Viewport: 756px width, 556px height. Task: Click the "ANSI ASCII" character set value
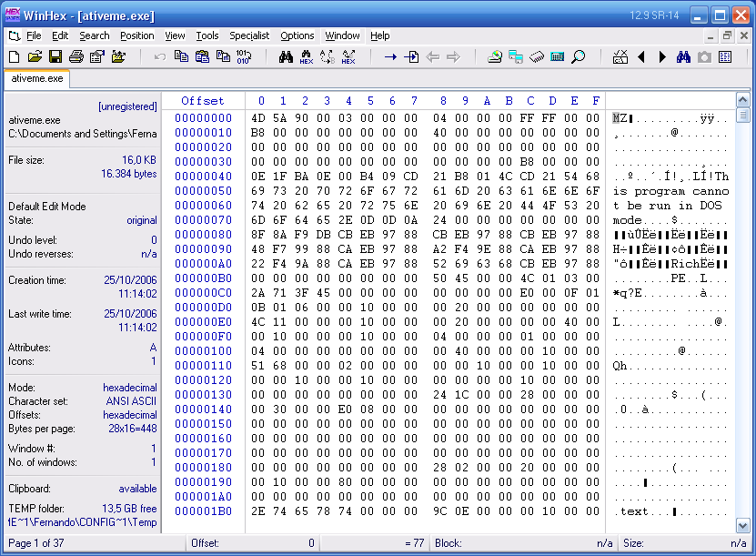tap(131, 401)
